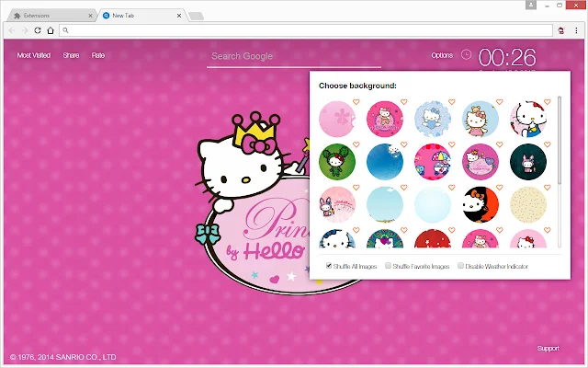Toggle Shuffle All Images checkbox
588x368 pixels.
coord(329,266)
